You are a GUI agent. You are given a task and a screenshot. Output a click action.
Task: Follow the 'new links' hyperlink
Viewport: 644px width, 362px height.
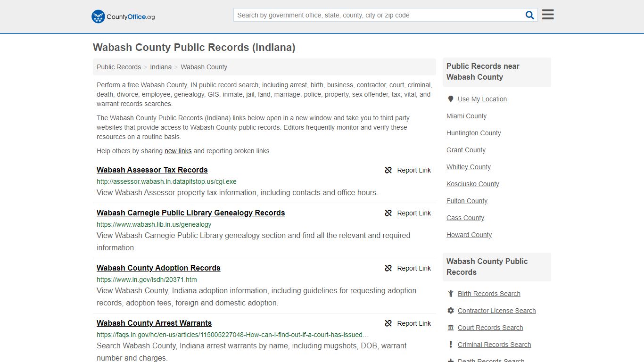pyautogui.click(x=178, y=151)
